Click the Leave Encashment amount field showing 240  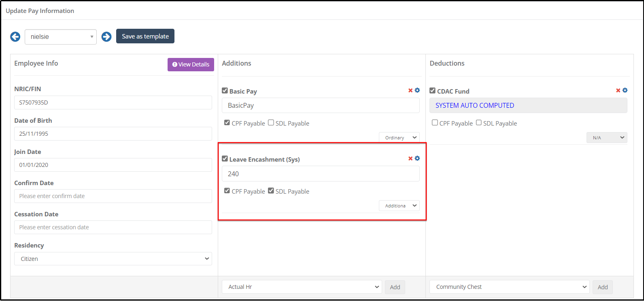pos(321,174)
